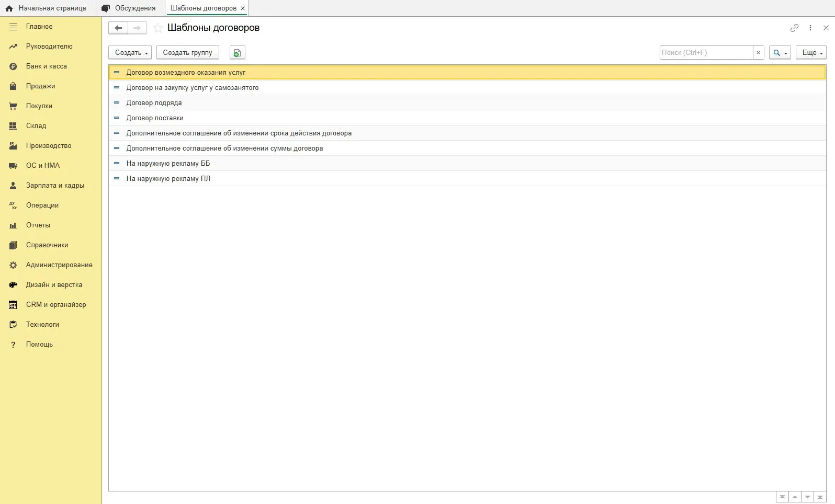The height and width of the screenshot is (504, 835).
Task: Open the Справочники section
Action: 51,245
